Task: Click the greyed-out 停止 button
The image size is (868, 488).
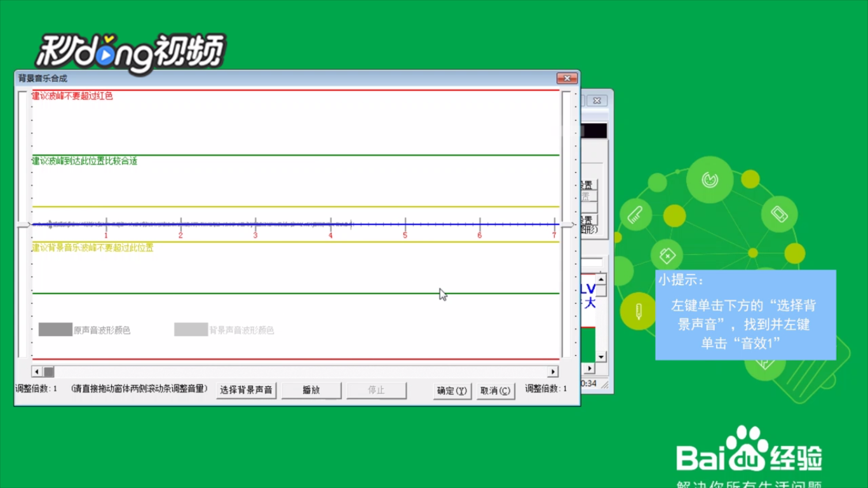Action: (x=376, y=390)
